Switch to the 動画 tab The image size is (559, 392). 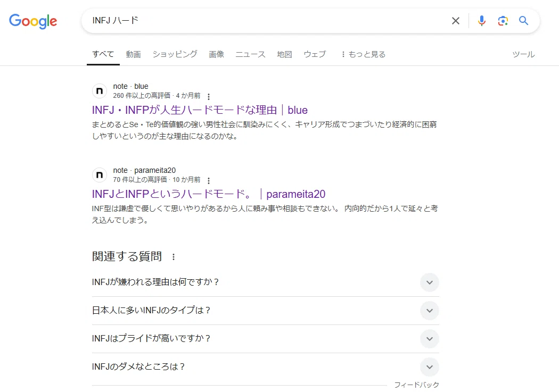[x=133, y=54]
